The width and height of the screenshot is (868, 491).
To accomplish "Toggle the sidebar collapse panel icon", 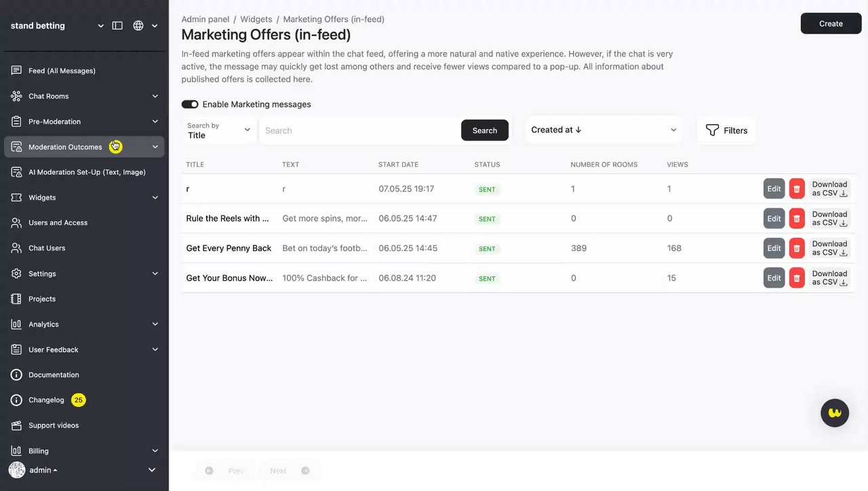I will pos(117,26).
